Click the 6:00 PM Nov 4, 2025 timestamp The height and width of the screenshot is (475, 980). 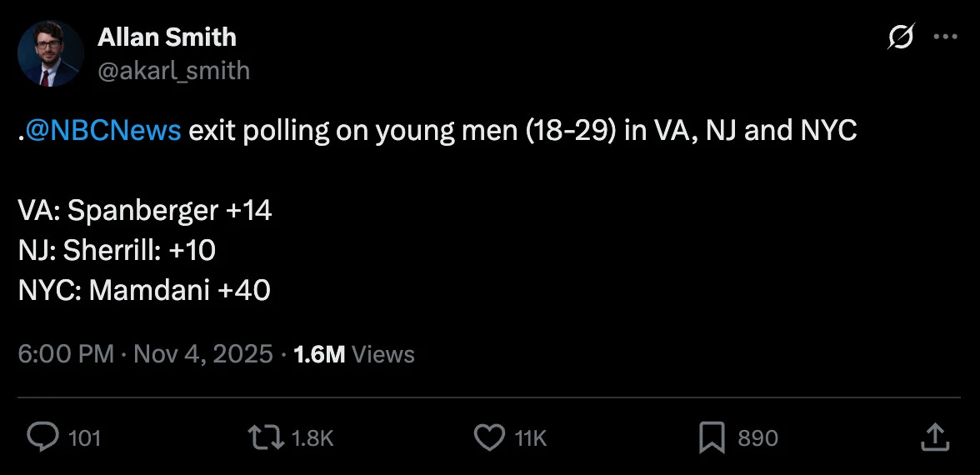tap(145, 354)
